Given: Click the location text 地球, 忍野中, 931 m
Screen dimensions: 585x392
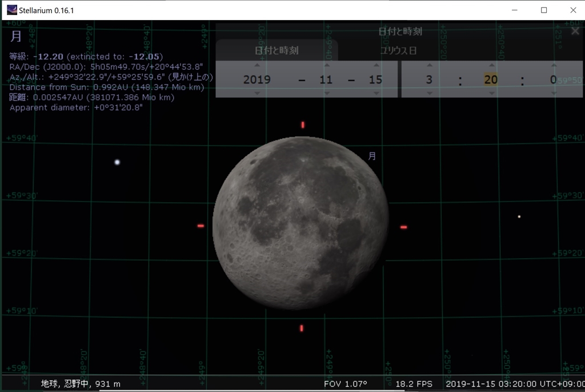Looking at the screenshot, I should [x=81, y=384].
